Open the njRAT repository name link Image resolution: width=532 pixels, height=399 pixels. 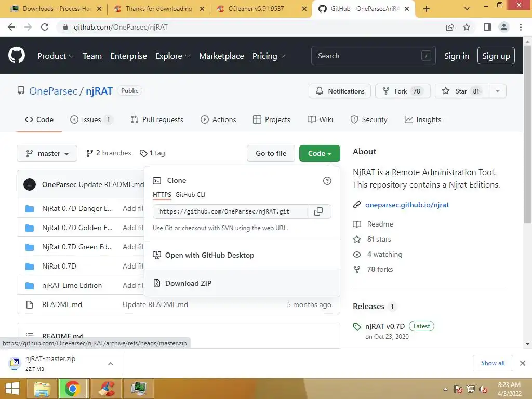coord(99,91)
